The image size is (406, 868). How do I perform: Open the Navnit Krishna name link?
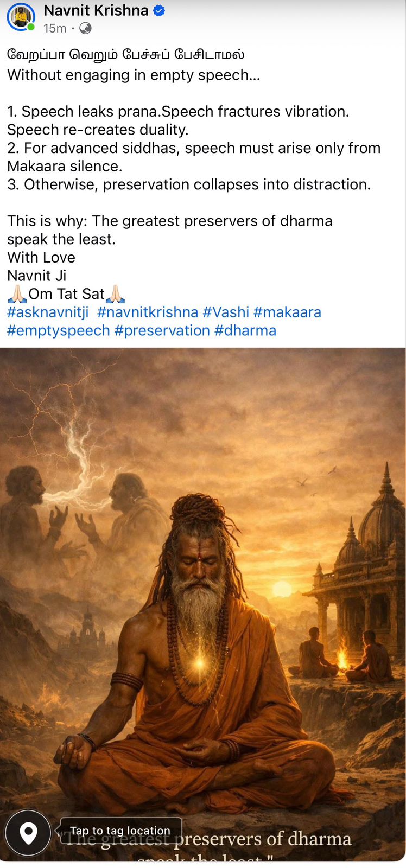coord(96,10)
